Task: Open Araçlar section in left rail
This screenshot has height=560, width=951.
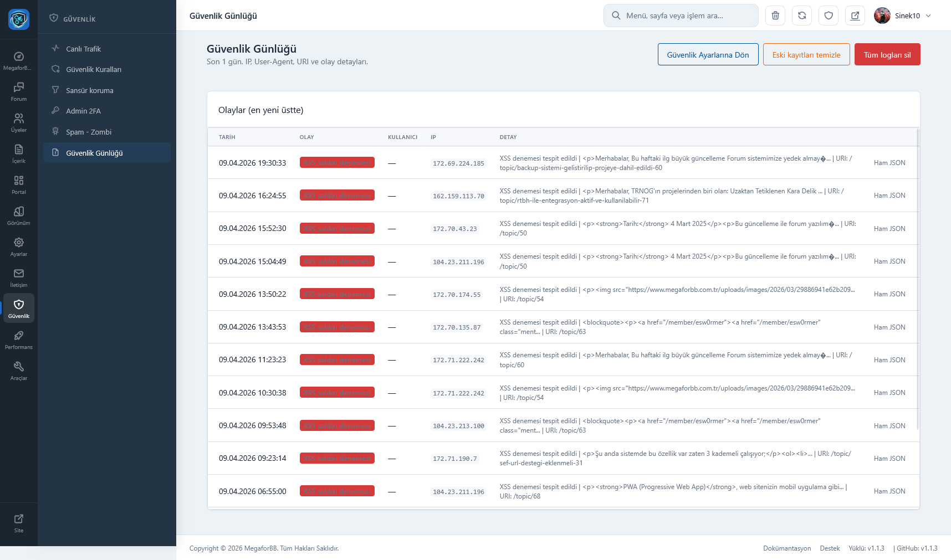Action: coord(19,371)
